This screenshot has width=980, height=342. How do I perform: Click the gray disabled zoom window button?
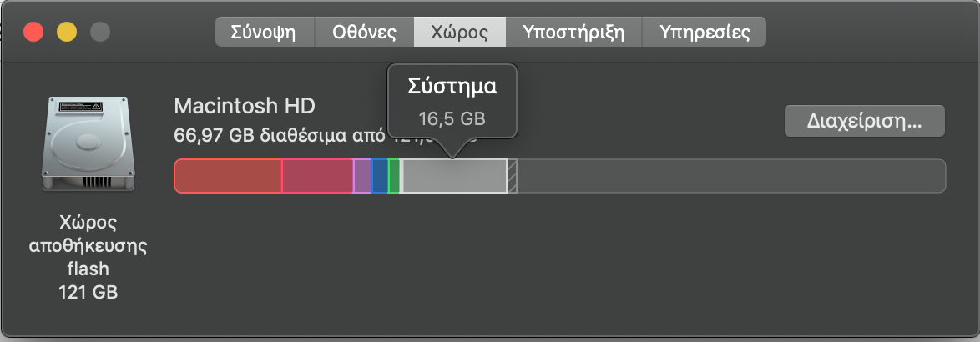coord(100,32)
